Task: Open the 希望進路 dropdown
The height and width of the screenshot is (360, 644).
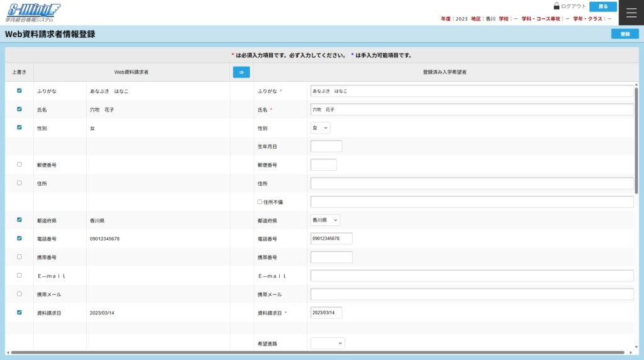Action: click(x=328, y=343)
